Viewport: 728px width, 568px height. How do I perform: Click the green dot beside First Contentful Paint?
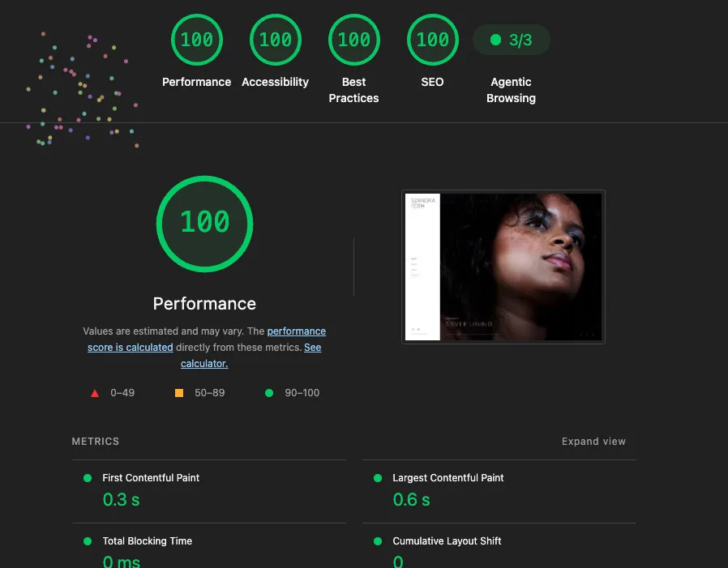88,478
